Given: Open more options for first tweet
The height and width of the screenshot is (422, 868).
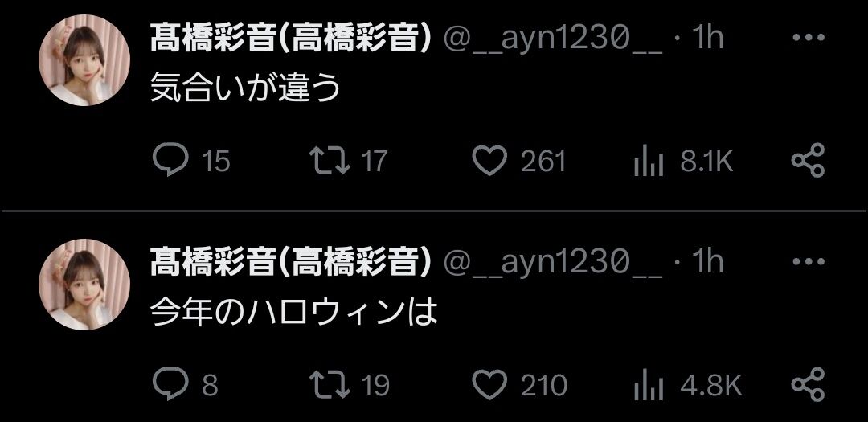Looking at the screenshot, I should [809, 38].
